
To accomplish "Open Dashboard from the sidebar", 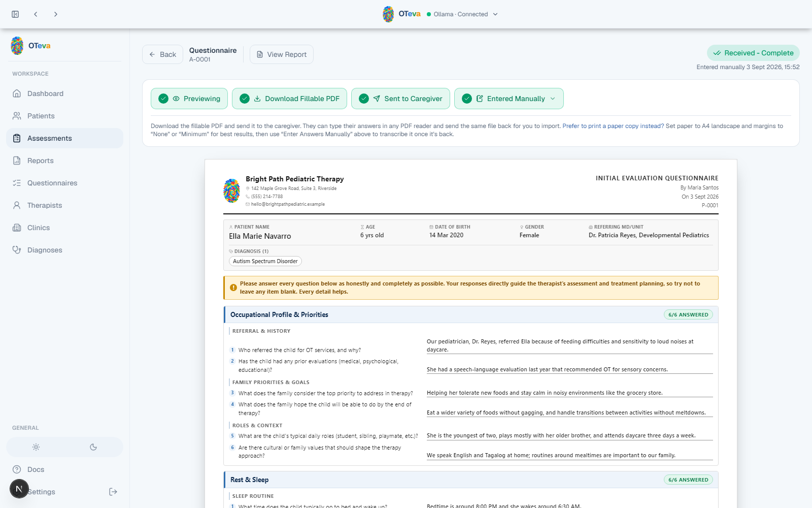I will point(64,93).
